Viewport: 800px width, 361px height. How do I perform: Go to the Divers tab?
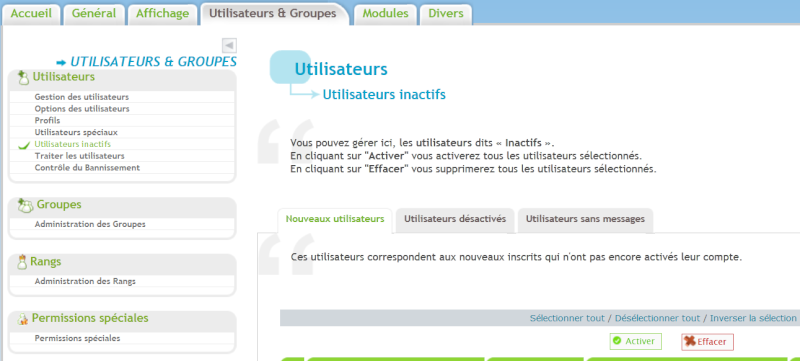[446, 14]
